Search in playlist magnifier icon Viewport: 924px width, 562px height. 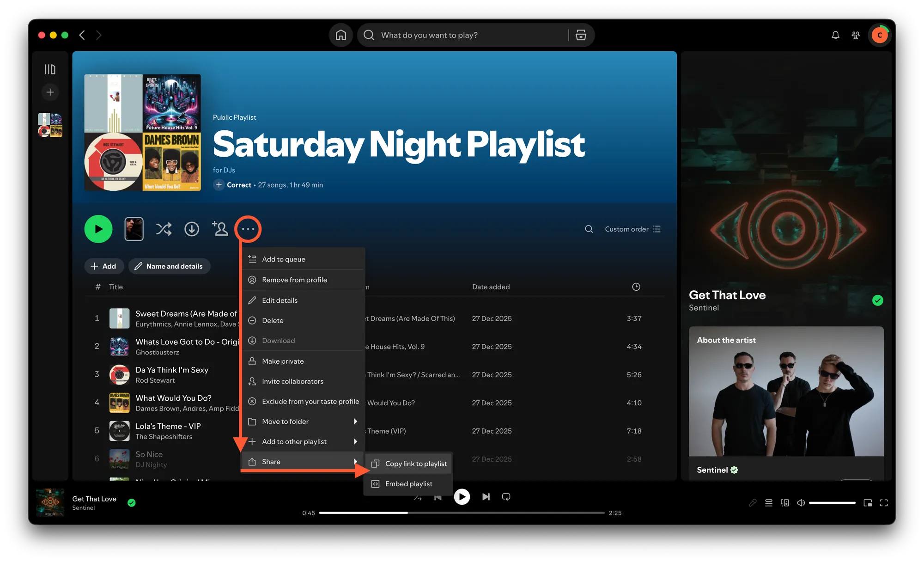click(589, 229)
